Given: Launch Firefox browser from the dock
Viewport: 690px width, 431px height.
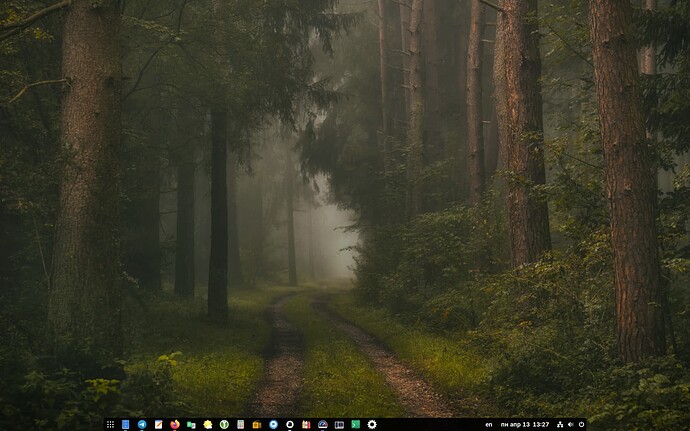Looking at the screenshot, I should (x=175, y=424).
